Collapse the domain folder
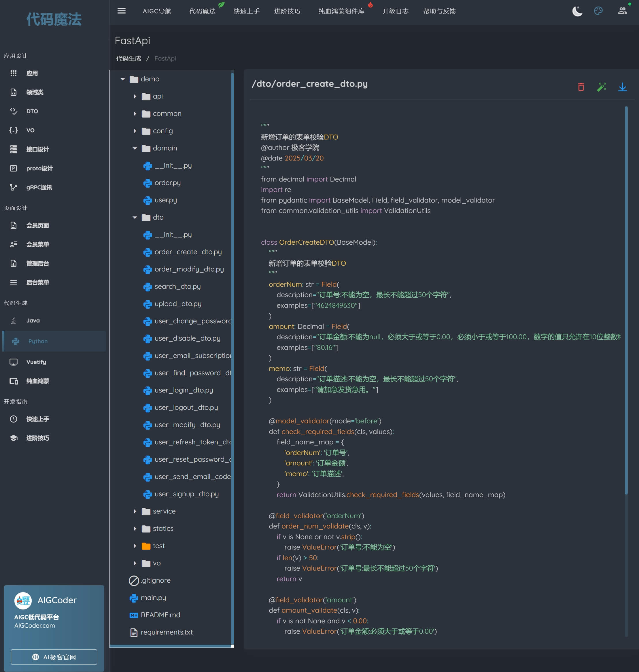639x672 pixels. click(x=135, y=148)
